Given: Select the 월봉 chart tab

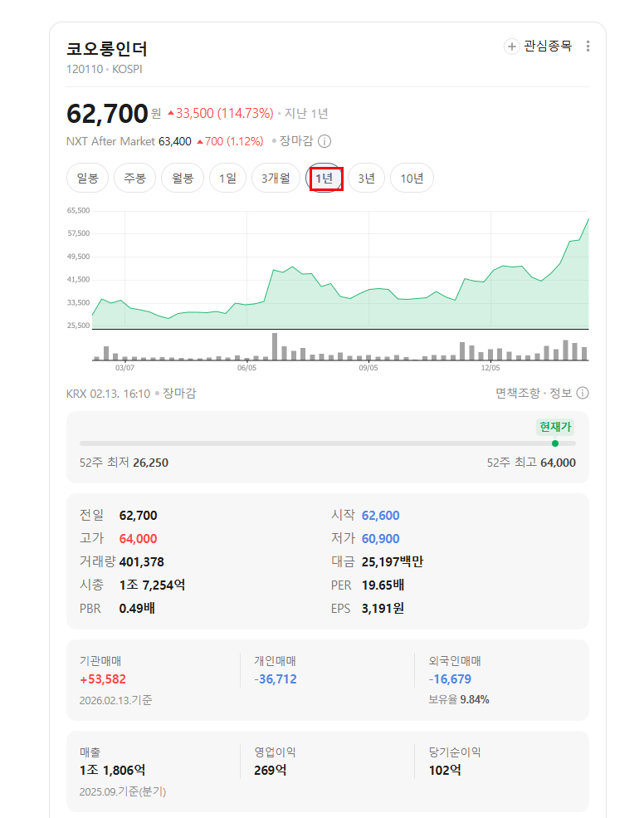Looking at the screenshot, I should [x=183, y=179].
